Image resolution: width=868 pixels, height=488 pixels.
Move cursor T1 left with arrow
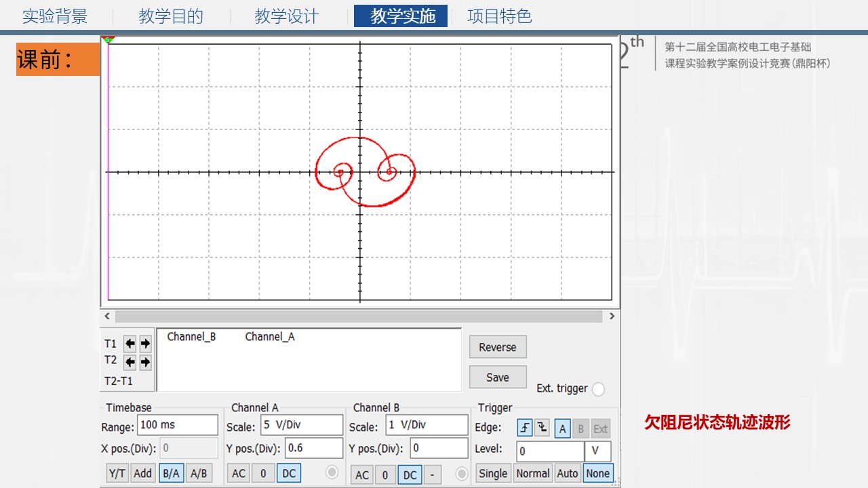pos(130,344)
